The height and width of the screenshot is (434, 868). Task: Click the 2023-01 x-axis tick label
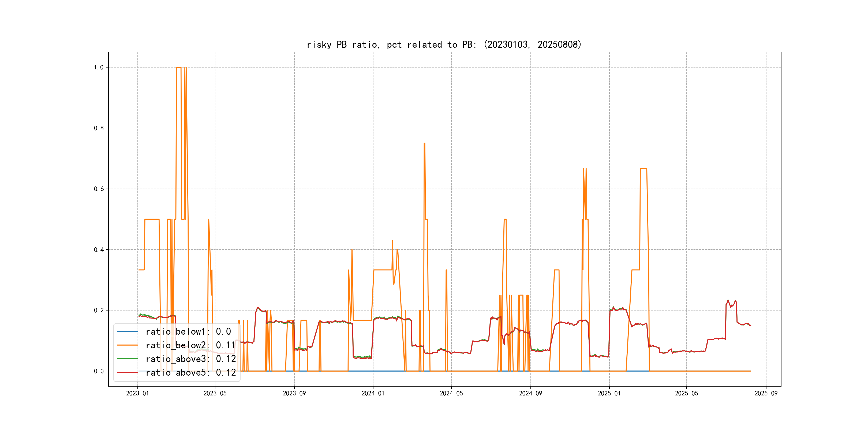point(137,393)
